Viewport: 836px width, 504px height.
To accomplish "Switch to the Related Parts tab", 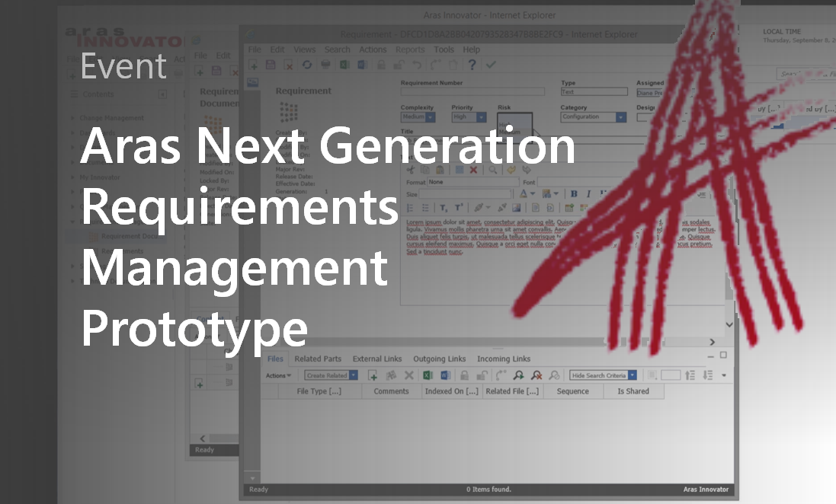I will (318, 358).
